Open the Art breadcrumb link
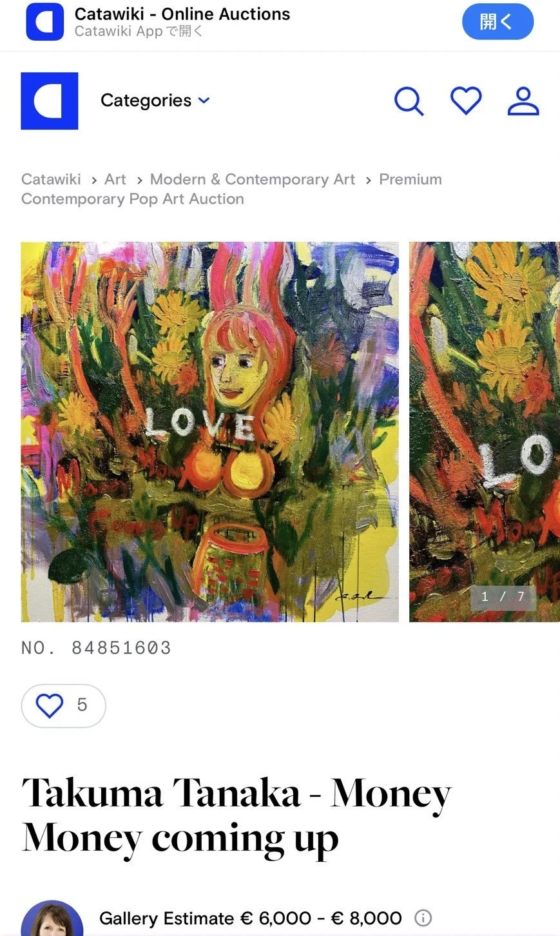This screenshot has width=560, height=936. click(x=115, y=179)
